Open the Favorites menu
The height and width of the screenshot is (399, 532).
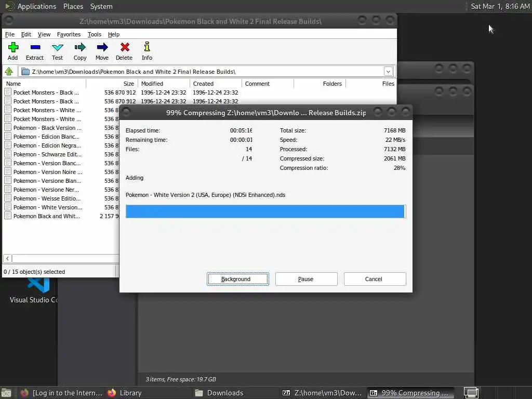[69, 34]
